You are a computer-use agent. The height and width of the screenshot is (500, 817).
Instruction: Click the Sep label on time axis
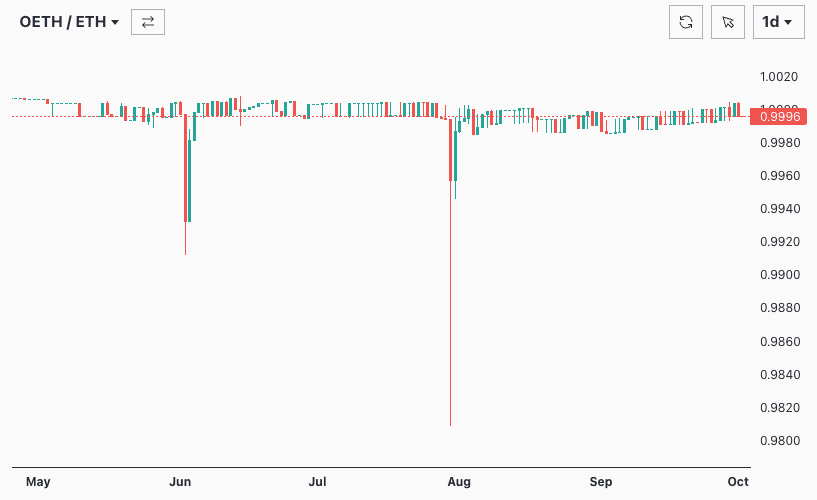(x=601, y=482)
